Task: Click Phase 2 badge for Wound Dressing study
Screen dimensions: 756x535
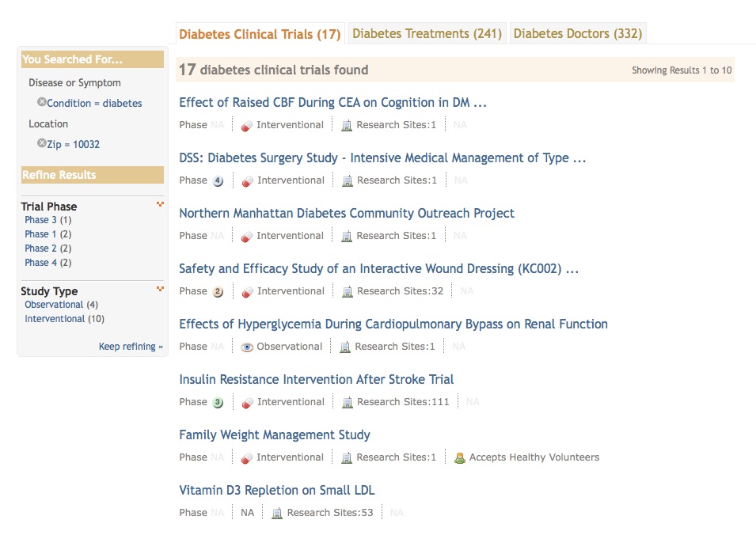Action: pyautogui.click(x=218, y=291)
